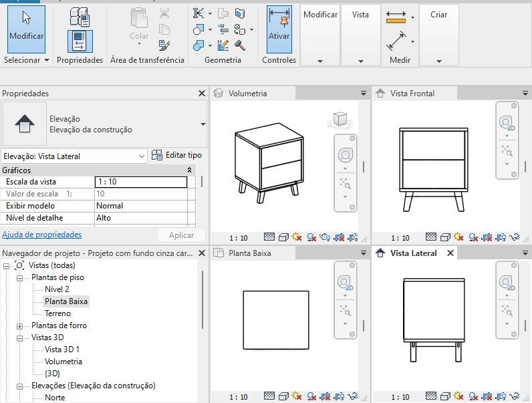Click the Join geometry icon
The image size is (532, 403).
[198, 45]
